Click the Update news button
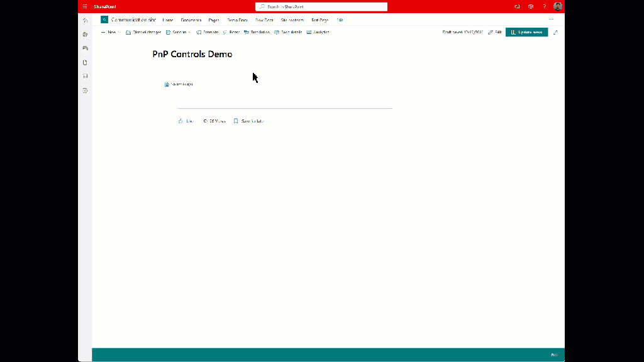Screen dimensions: 644x362 coord(526,32)
